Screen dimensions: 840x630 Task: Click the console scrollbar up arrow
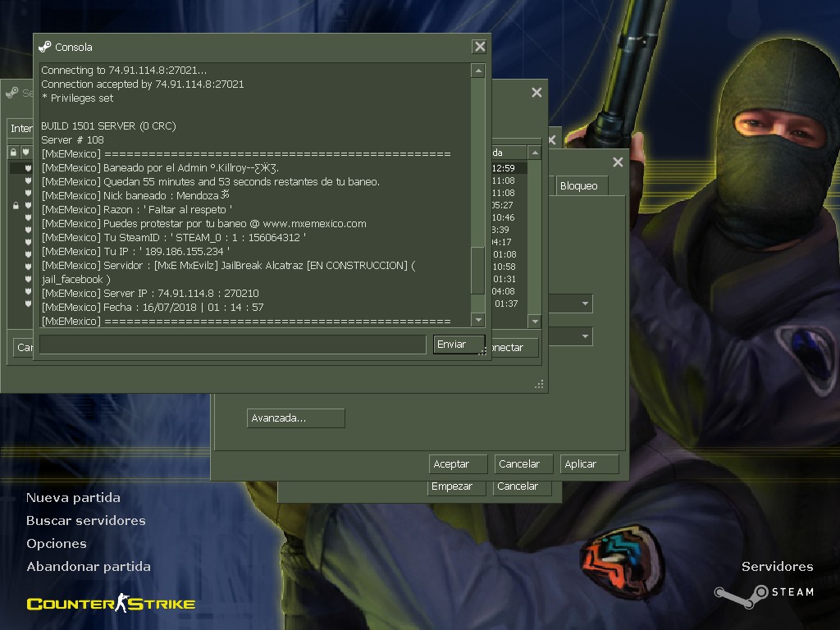point(478,71)
